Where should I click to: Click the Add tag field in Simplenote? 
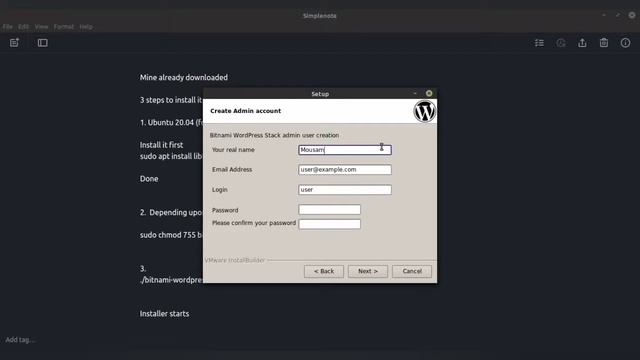pos(20,340)
